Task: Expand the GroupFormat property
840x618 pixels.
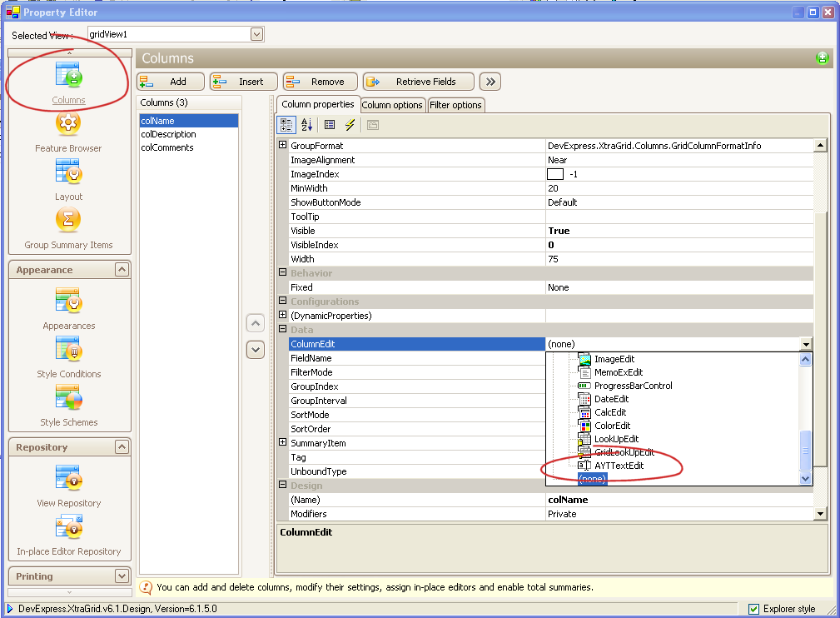Action: pyautogui.click(x=283, y=145)
